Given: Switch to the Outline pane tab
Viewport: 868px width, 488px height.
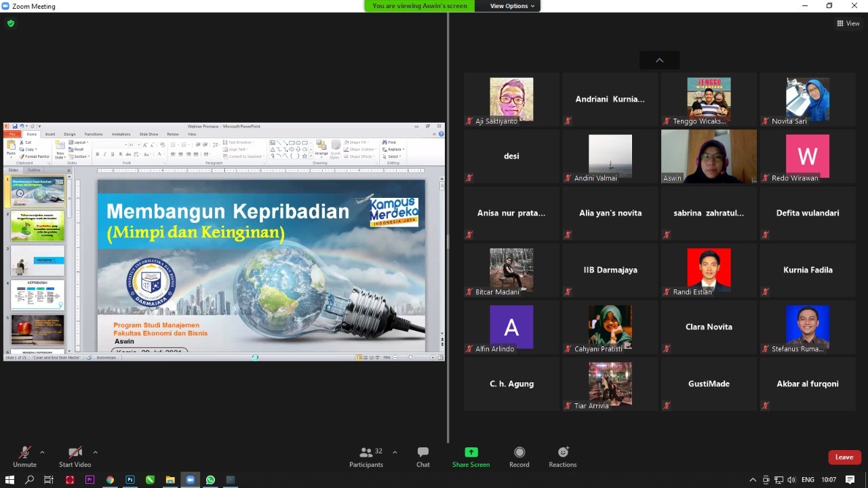Looking at the screenshot, I should [x=34, y=170].
